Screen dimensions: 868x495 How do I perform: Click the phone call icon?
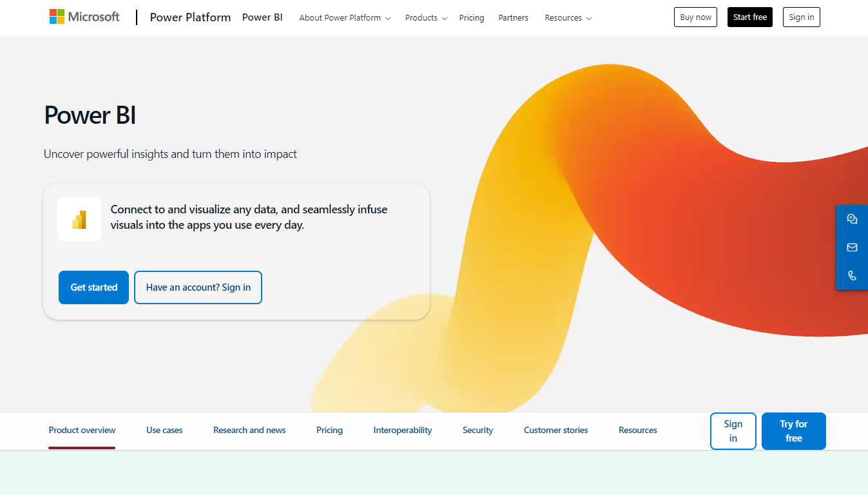(x=852, y=276)
